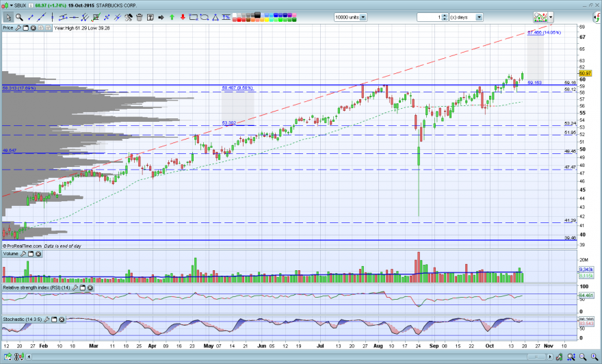Open the SBUX ticker dropdown arrow
The height and width of the screenshot is (364, 602).
point(12,5)
